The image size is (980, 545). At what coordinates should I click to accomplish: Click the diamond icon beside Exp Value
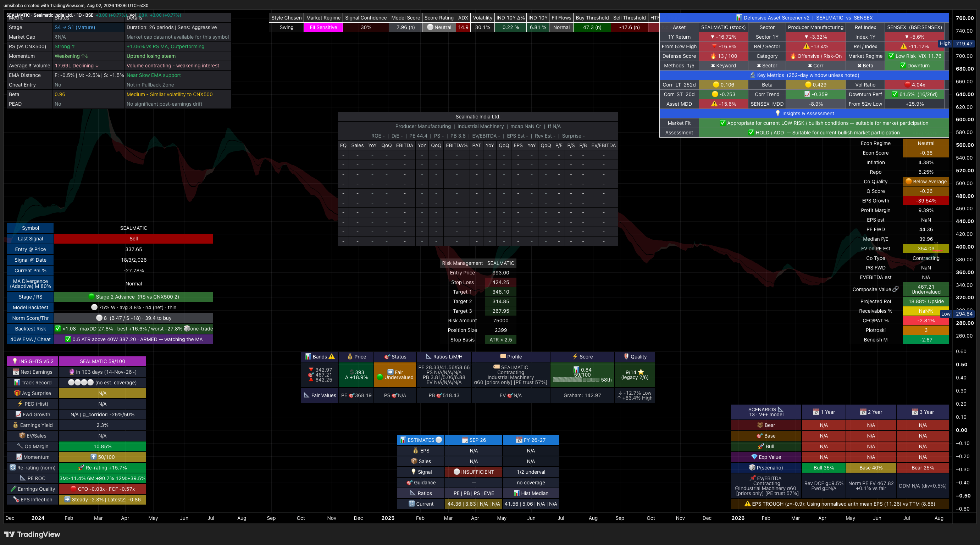click(x=754, y=457)
